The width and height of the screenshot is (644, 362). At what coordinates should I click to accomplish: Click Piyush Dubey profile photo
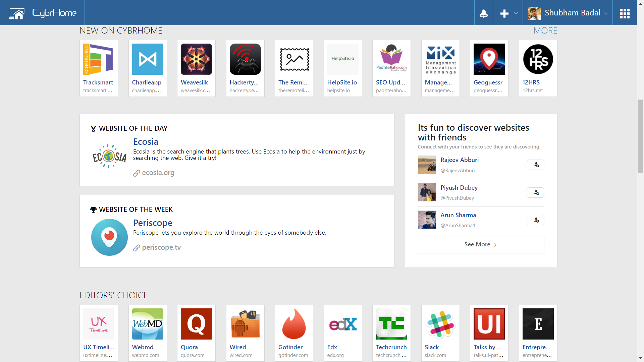coord(427,192)
